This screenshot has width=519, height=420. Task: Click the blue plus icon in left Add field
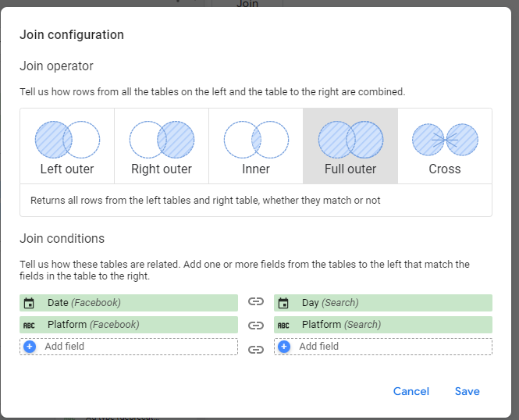click(30, 347)
